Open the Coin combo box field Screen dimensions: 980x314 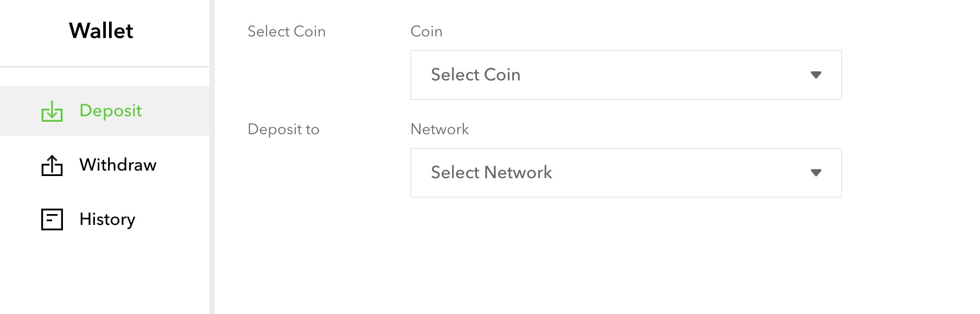click(626, 75)
